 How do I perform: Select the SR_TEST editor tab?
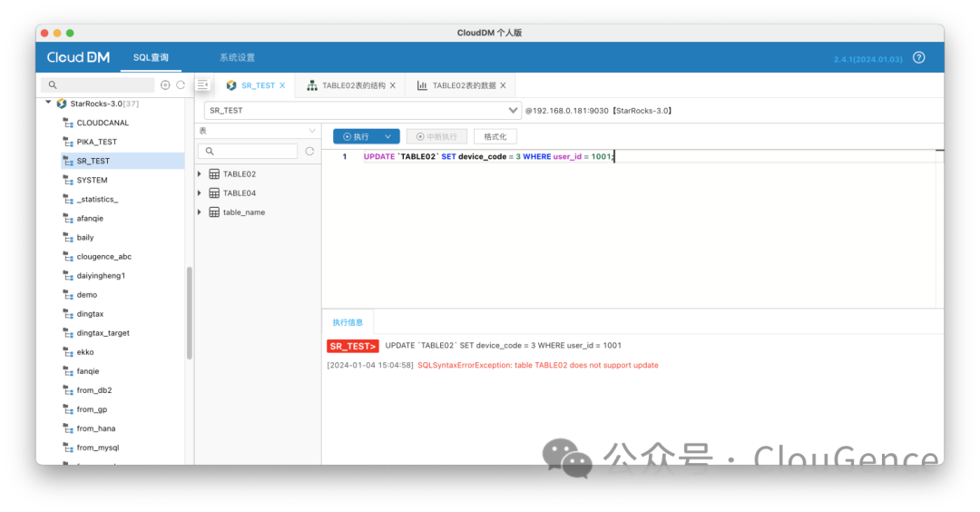coord(258,85)
